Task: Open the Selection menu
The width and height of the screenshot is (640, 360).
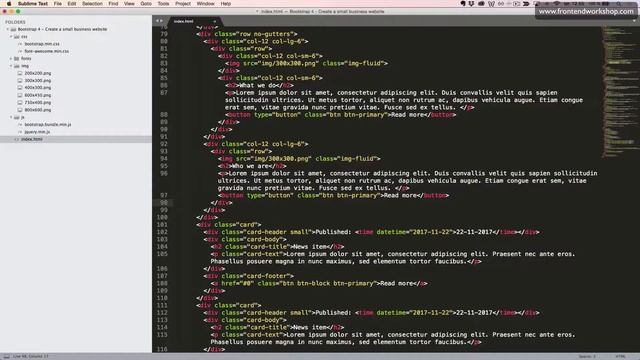Action: click(x=92, y=3)
